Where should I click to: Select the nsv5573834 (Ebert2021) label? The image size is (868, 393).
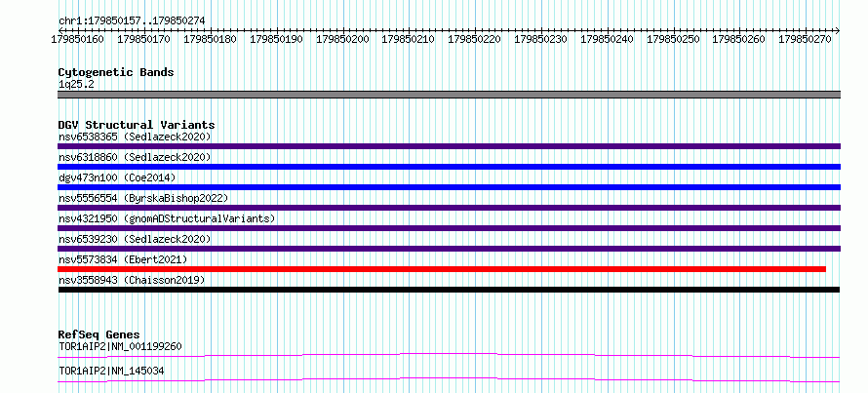click(123, 259)
